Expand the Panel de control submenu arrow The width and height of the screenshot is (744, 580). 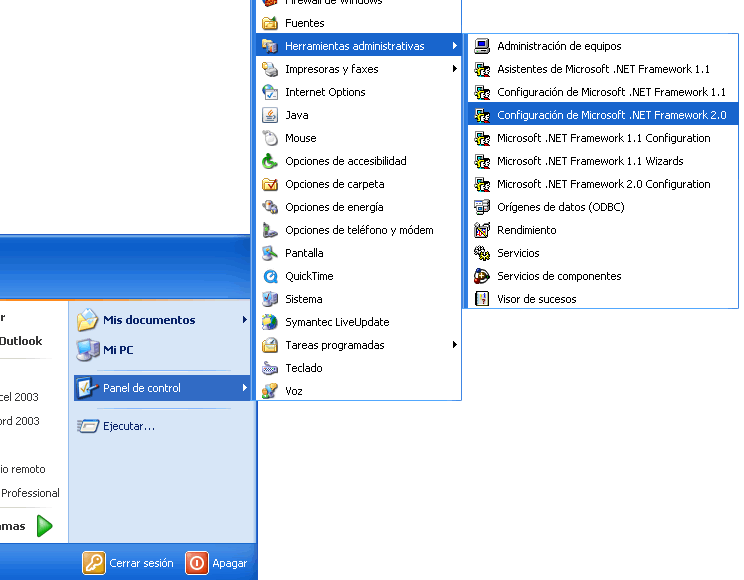click(244, 388)
